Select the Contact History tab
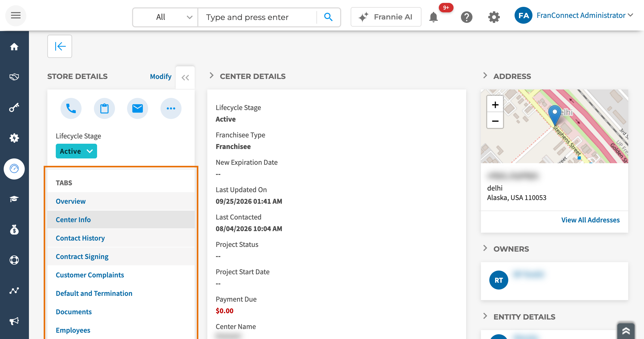 tap(121, 238)
